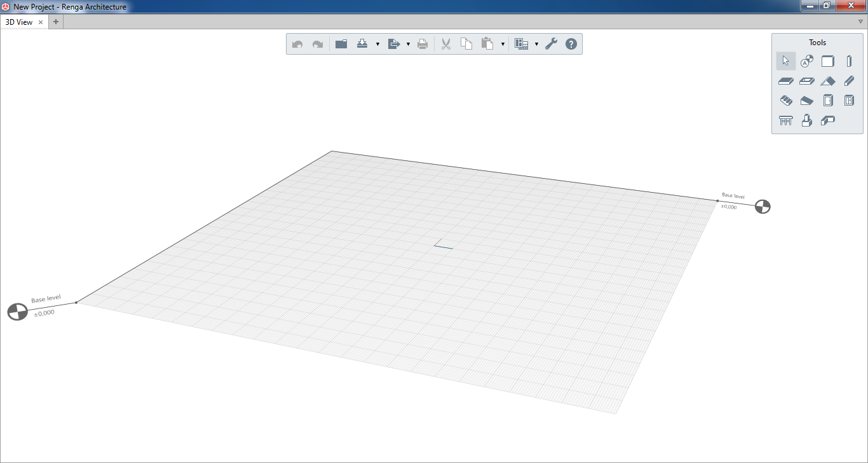Choose the Axis/Level marker tool
Viewport: 868px width, 463px height.
pos(807,61)
